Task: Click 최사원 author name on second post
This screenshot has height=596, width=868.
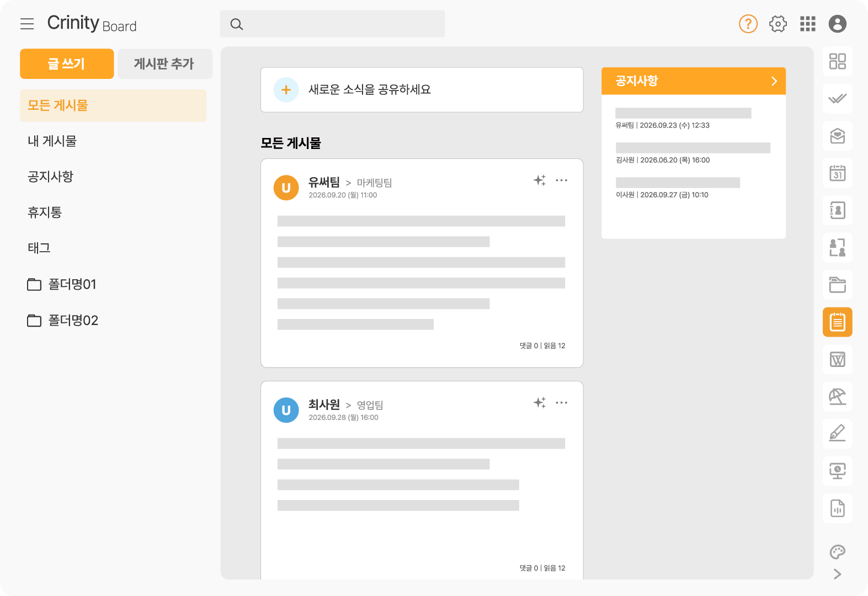Action: coord(324,405)
